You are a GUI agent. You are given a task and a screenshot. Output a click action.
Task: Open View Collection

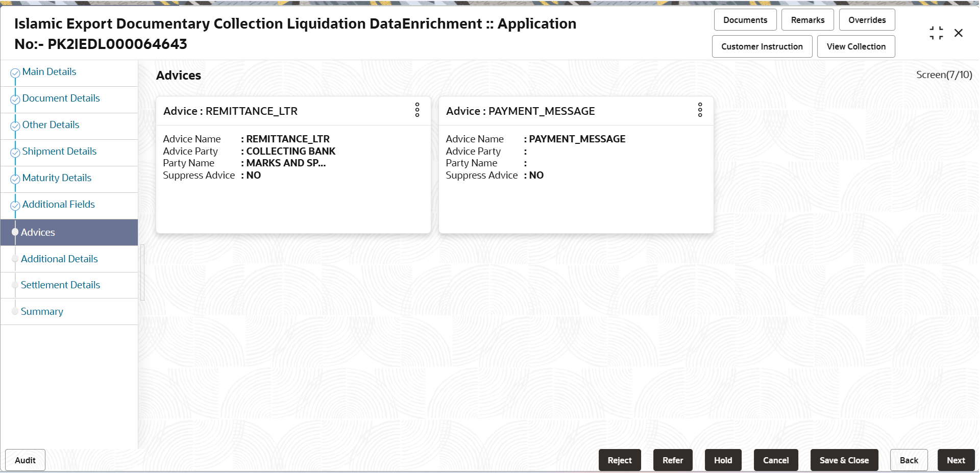[856, 46]
